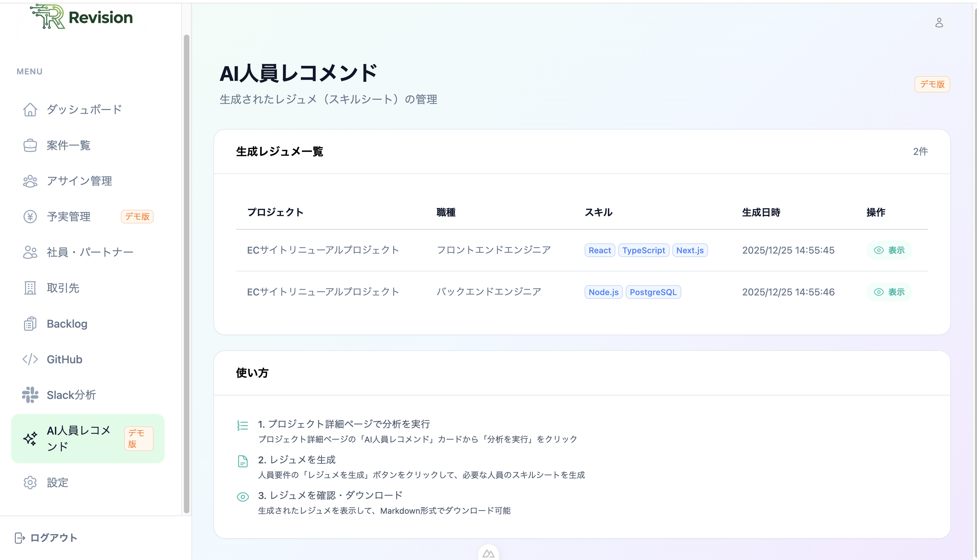The image size is (977, 560).
Task: Open the ダッシュボード home icon
Action: (x=31, y=110)
